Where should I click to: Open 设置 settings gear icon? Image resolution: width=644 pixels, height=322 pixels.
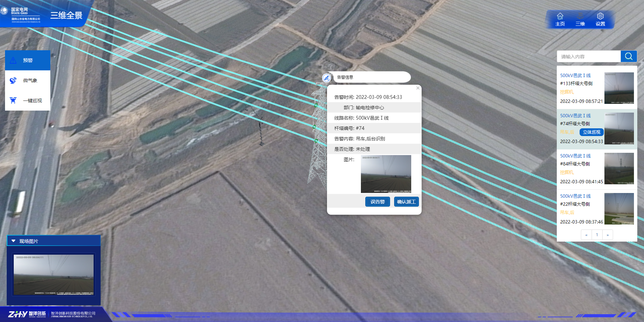coord(600,16)
